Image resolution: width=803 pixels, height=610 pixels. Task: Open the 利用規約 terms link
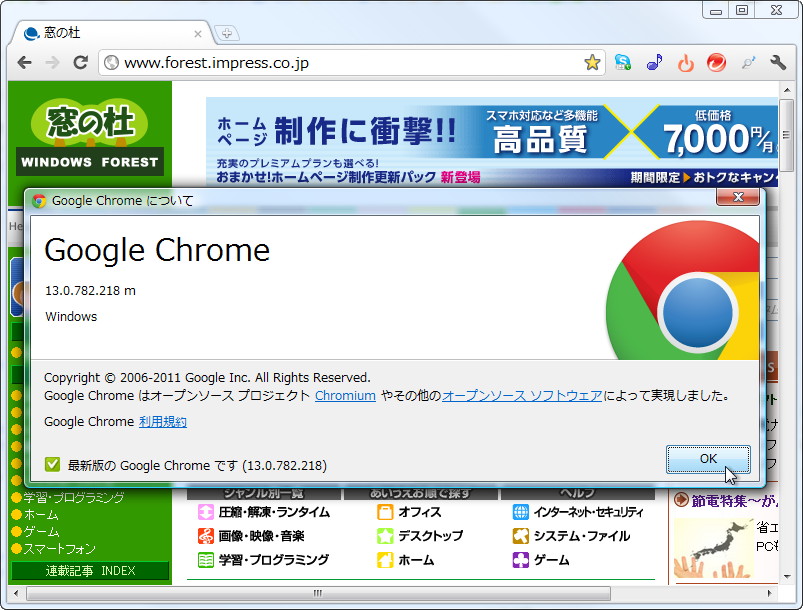(x=163, y=421)
